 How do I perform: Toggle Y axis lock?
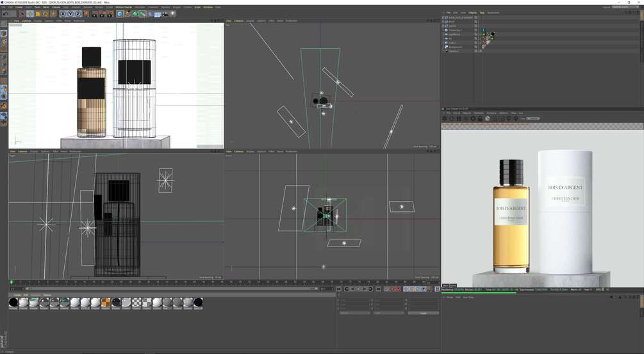click(x=70, y=13)
